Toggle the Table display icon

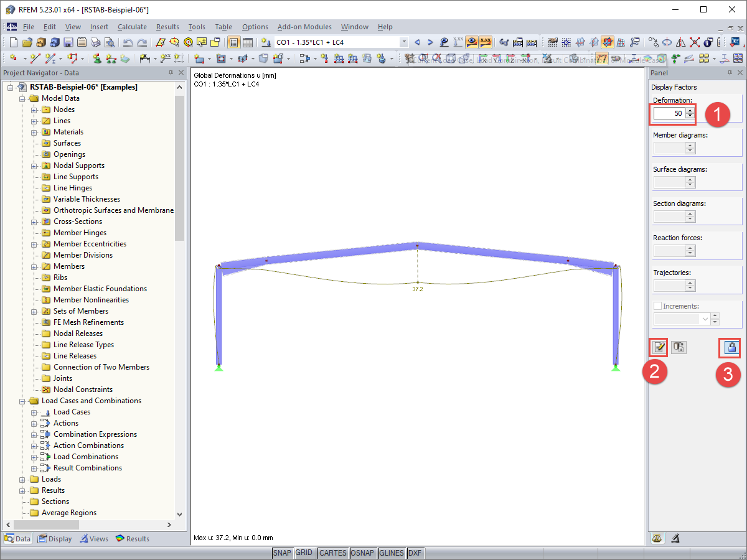point(248,42)
